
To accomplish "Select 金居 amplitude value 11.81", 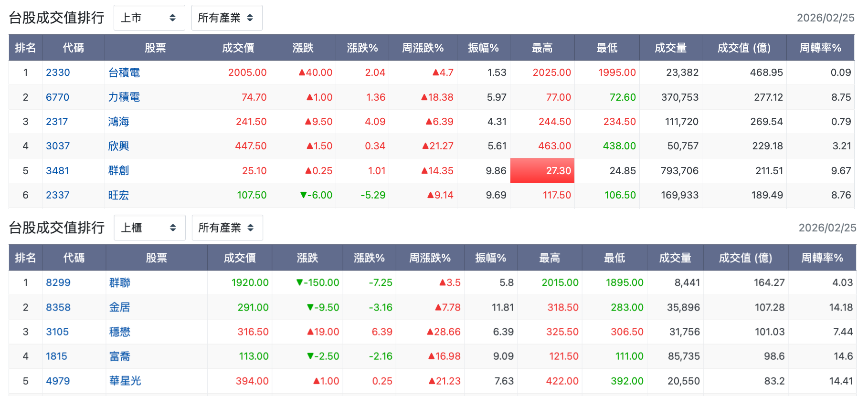I will tap(503, 307).
